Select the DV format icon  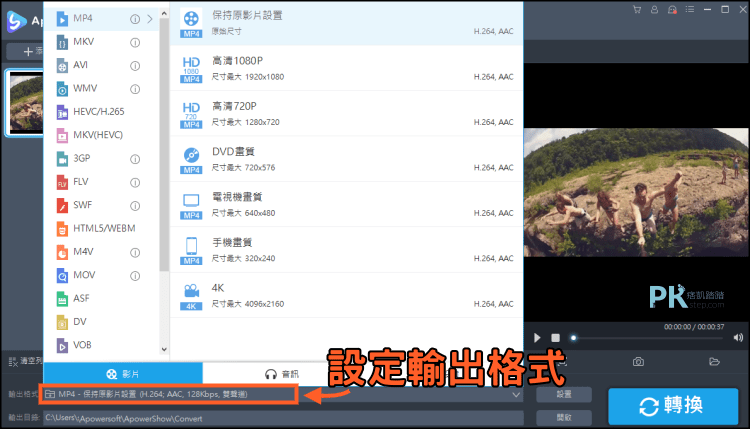[x=62, y=322]
